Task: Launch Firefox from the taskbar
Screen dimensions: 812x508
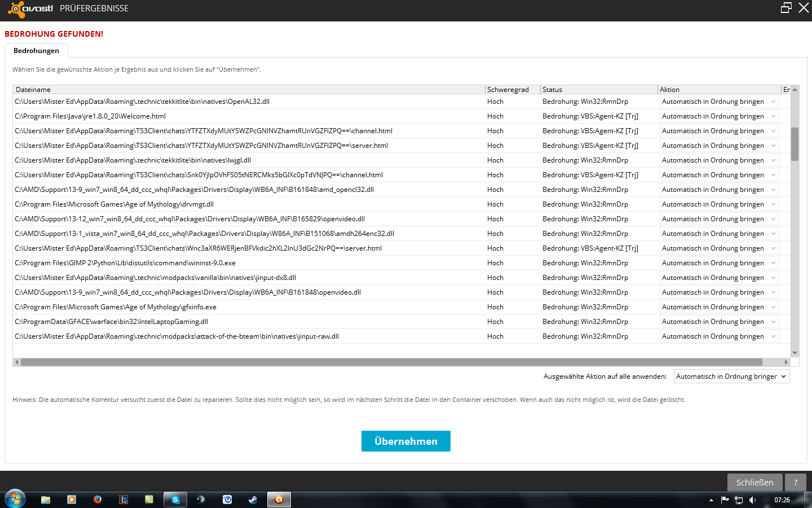Action: coord(98,500)
